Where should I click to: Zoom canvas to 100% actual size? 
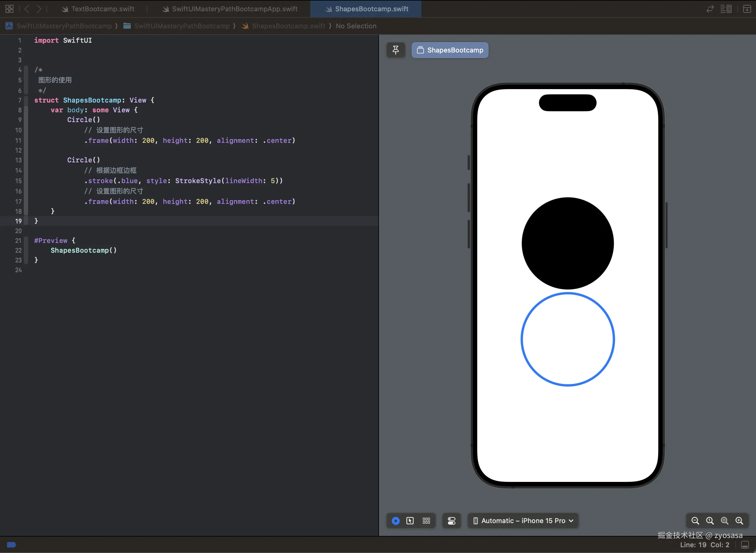coord(710,521)
